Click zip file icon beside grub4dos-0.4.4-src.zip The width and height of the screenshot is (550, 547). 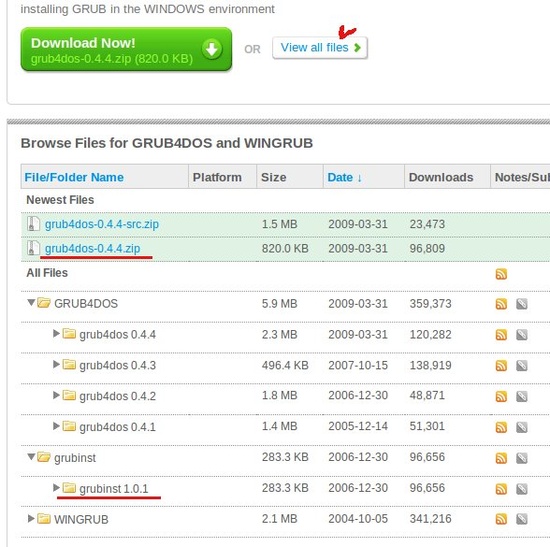click(x=34, y=224)
